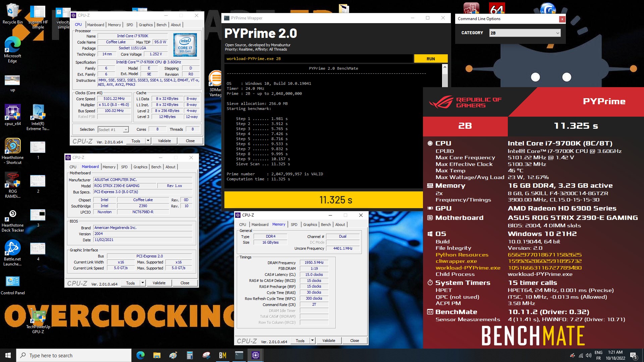Open Mainboard tab in CPU-Z CPU window
This screenshot has height=362, width=644.
pos(96,25)
